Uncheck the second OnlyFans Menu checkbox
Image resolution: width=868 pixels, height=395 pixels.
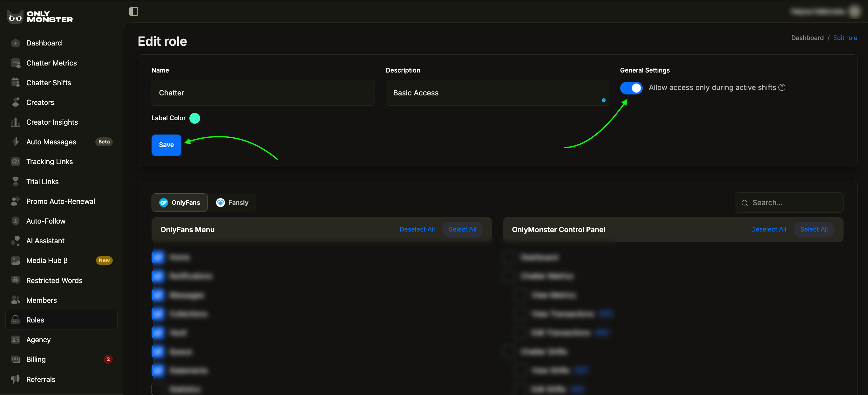coord(158,276)
